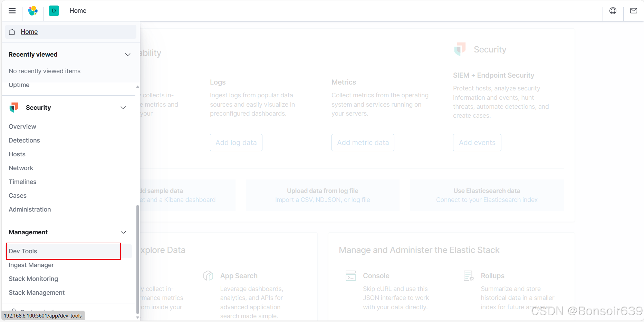
Task: Open Upload data from log file card
Action: point(323,195)
